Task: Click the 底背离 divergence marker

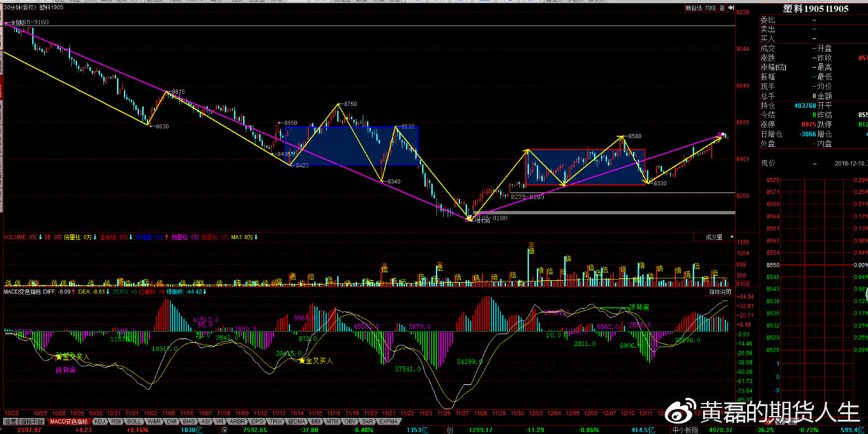Action: point(66,370)
